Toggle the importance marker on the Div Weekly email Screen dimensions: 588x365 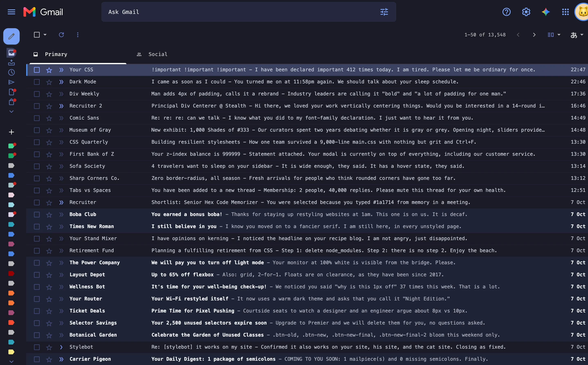(x=61, y=94)
